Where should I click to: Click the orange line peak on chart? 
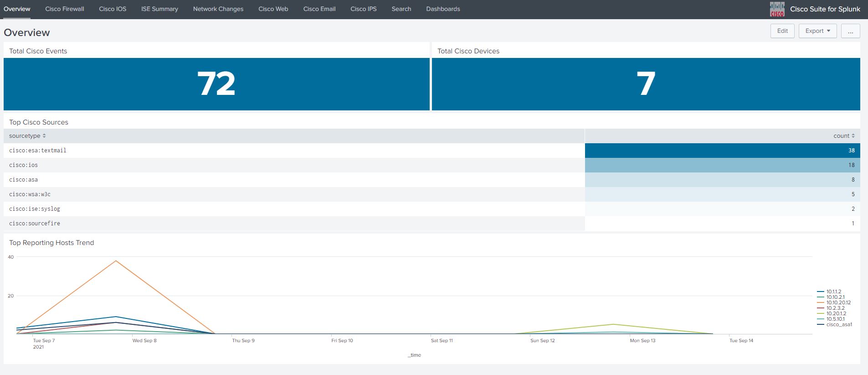click(116, 261)
